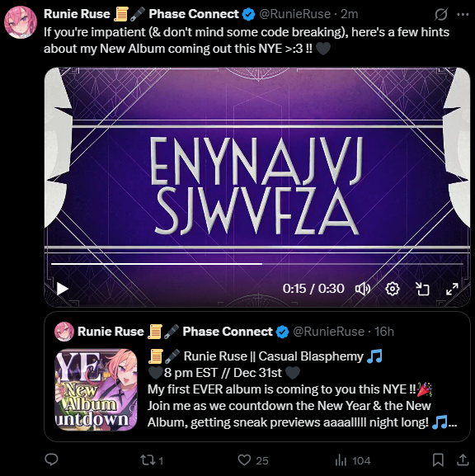Toggle picture-in-picture mode for video
The height and width of the screenshot is (476, 475).
point(422,289)
